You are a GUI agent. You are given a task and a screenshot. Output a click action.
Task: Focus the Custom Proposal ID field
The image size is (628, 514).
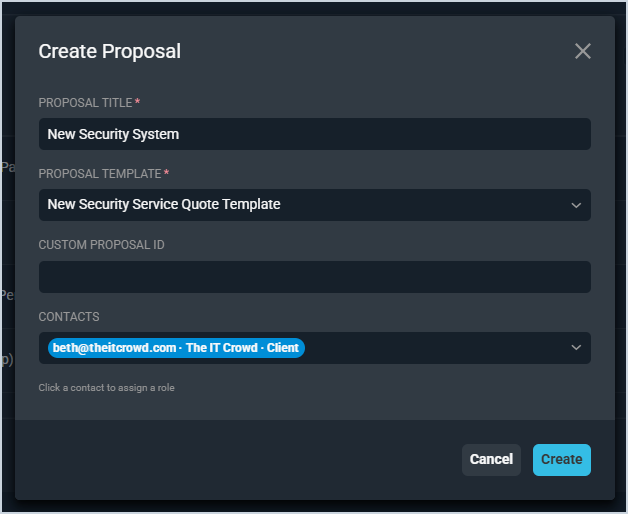tap(314, 277)
